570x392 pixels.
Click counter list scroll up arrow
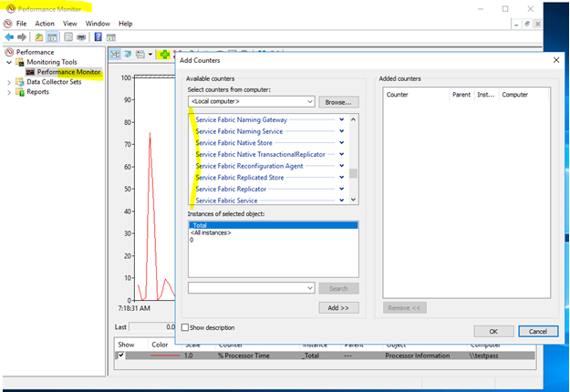353,119
